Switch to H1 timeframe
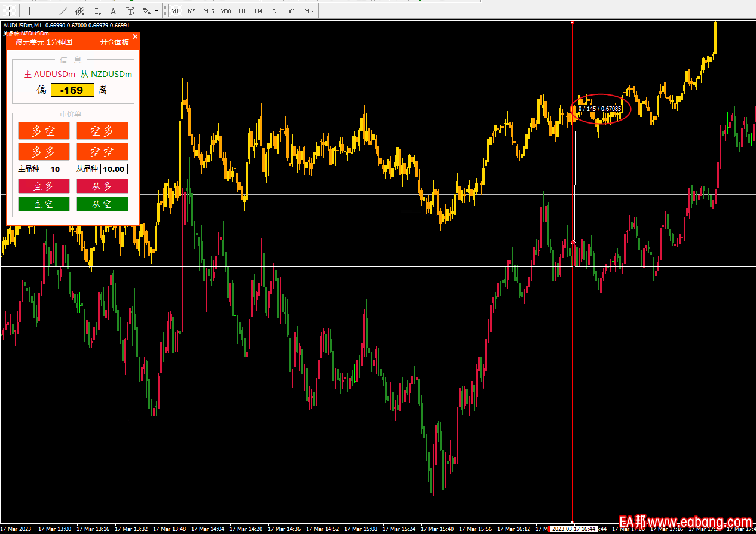The width and height of the screenshot is (756, 534). click(x=242, y=11)
